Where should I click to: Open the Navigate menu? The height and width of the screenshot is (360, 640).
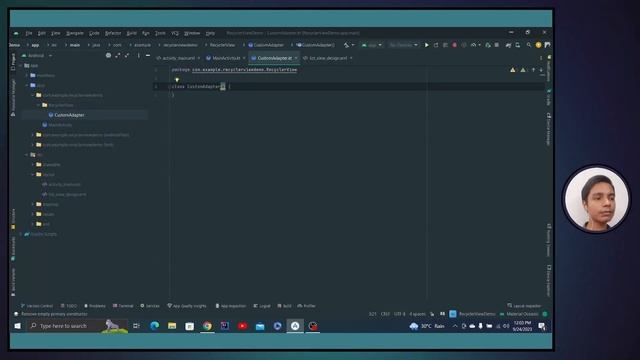pos(75,33)
